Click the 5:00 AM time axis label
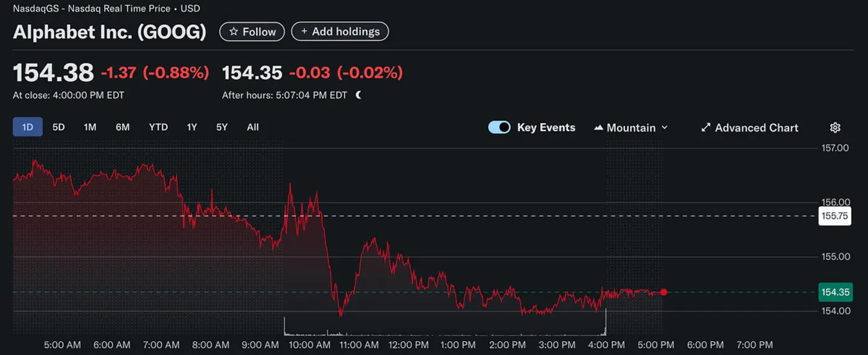 tap(62, 344)
